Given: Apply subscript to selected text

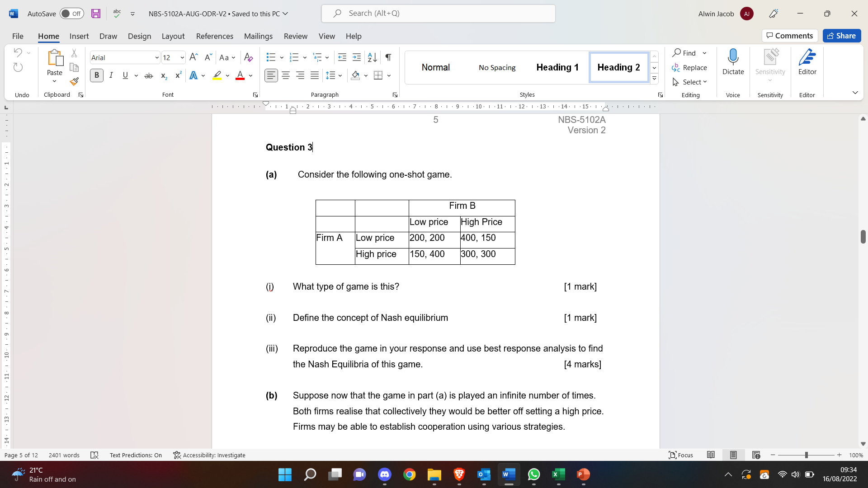Looking at the screenshot, I should click(163, 76).
